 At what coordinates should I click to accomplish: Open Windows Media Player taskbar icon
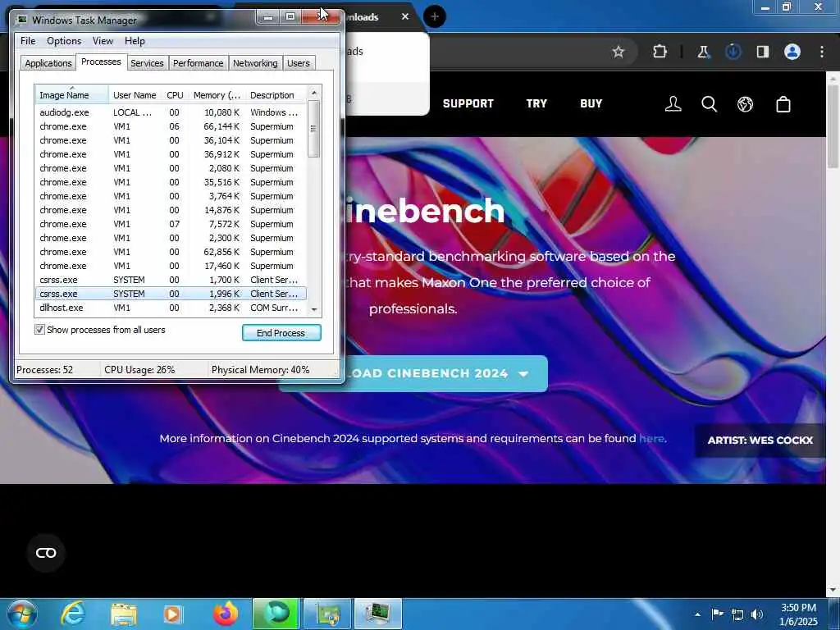coord(172,614)
